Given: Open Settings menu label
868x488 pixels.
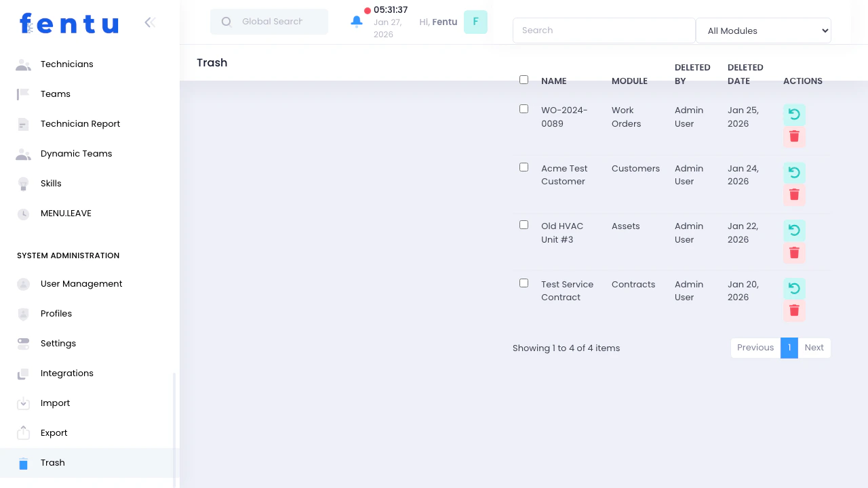Looking at the screenshot, I should coord(58,344).
